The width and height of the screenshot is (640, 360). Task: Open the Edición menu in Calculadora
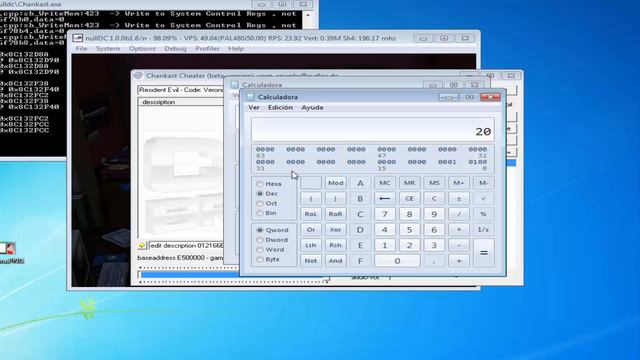(280, 107)
